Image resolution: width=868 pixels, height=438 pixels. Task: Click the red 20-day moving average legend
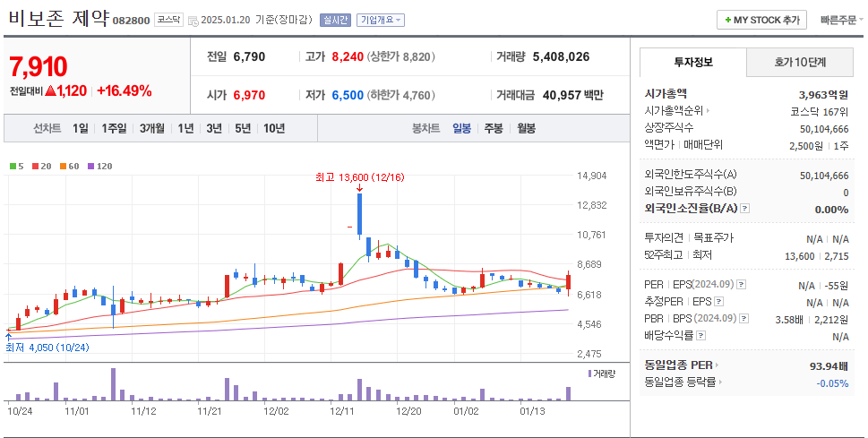[x=41, y=166]
